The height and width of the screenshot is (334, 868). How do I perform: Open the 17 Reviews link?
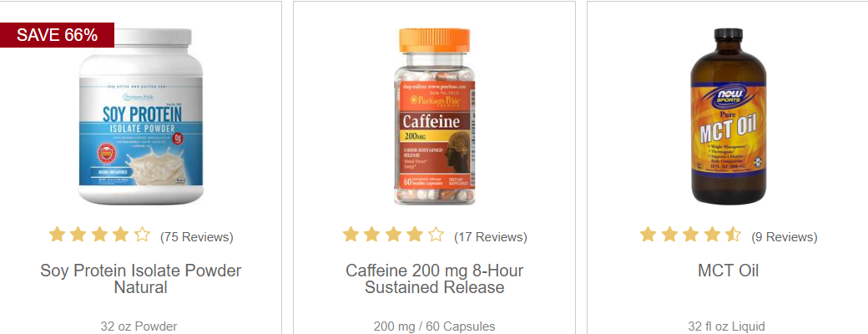point(491,237)
